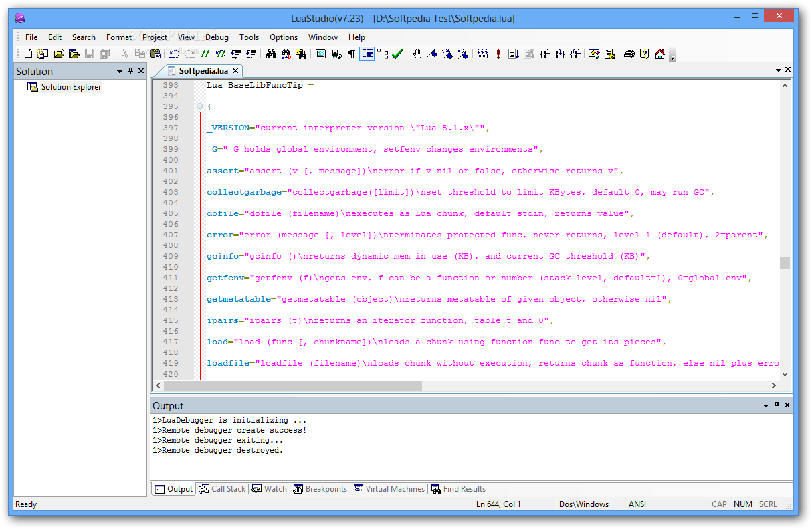The image size is (812, 529).
Task: Click the editor vertical scrollbar thumb
Action: pyautogui.click(x=785, y=263)
